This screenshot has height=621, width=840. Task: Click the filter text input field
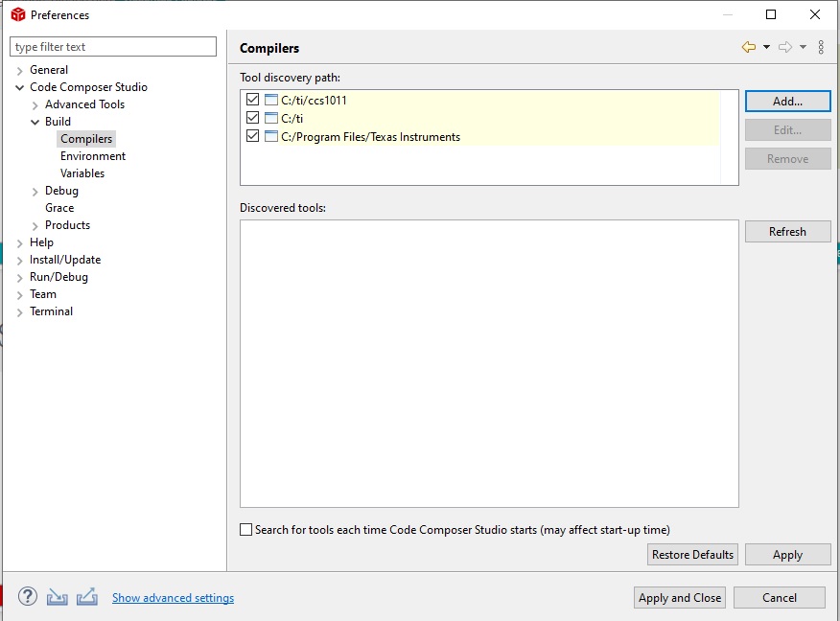[113, 47]
